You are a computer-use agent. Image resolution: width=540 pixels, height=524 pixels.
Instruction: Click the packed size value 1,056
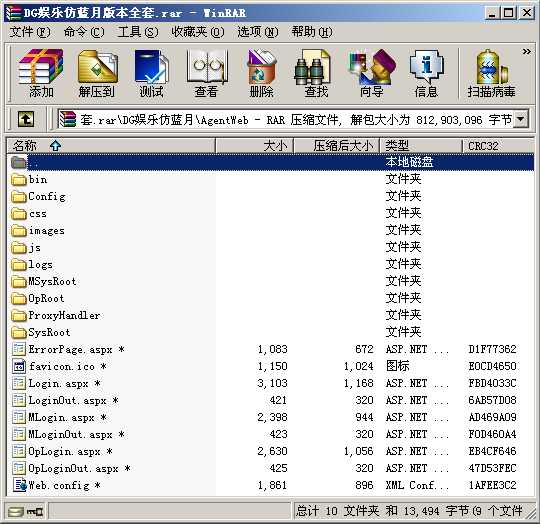pos(359,451)
